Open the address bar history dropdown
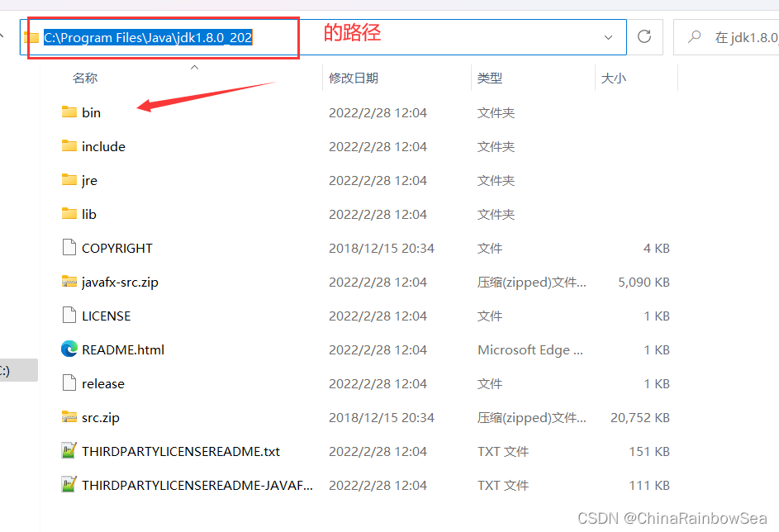Viewport: 779px width, 532px height. click(608, 37)
